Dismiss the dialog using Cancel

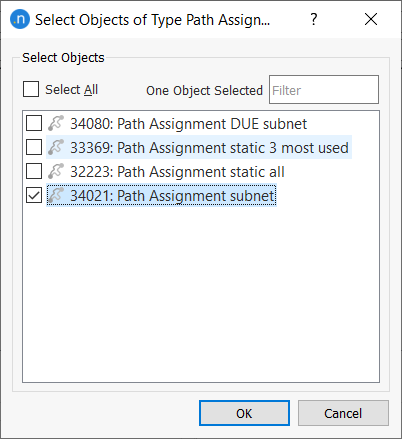pyautogui.click(x=343, y=413)
